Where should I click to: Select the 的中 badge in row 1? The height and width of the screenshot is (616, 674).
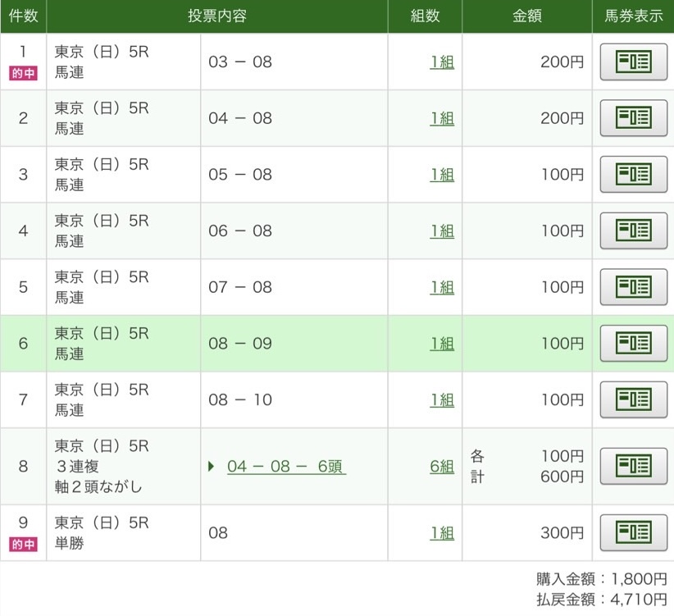point(23,73)
